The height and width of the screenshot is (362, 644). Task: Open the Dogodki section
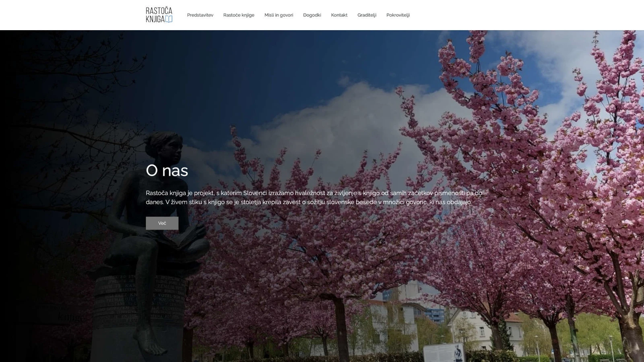pos(312,15)
